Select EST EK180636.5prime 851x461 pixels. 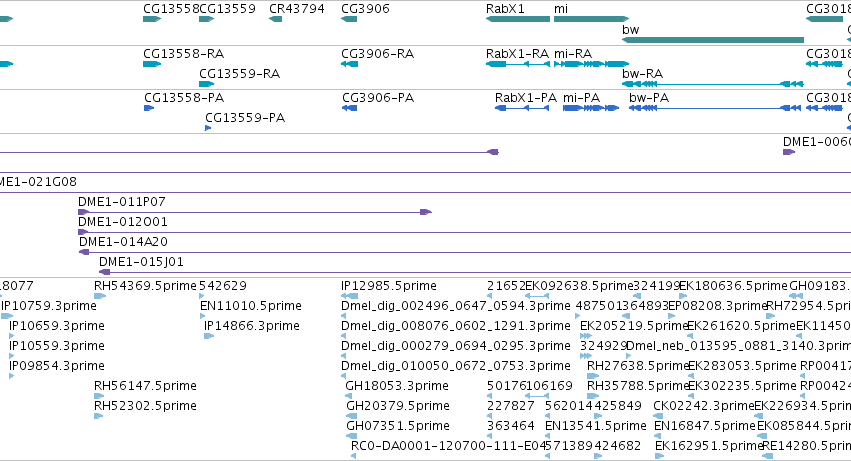click(683, 296)
